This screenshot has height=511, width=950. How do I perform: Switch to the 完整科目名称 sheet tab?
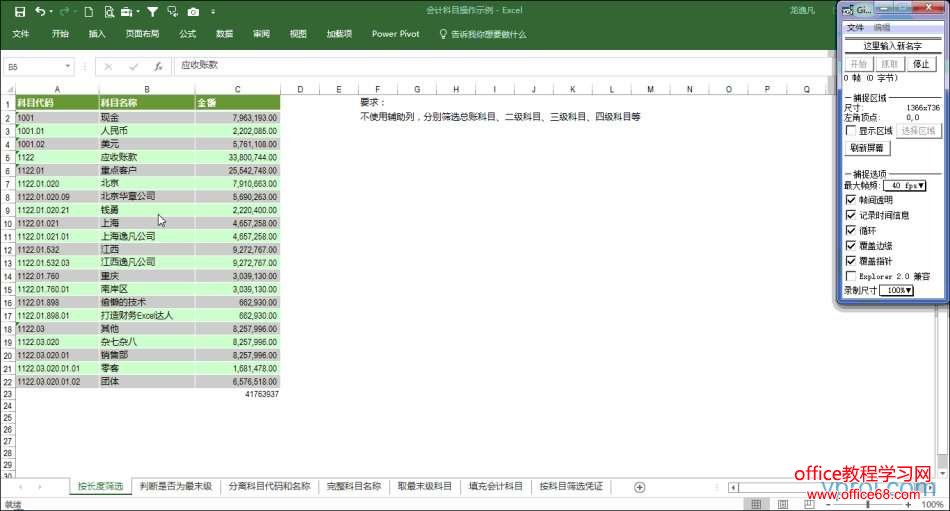353,487
